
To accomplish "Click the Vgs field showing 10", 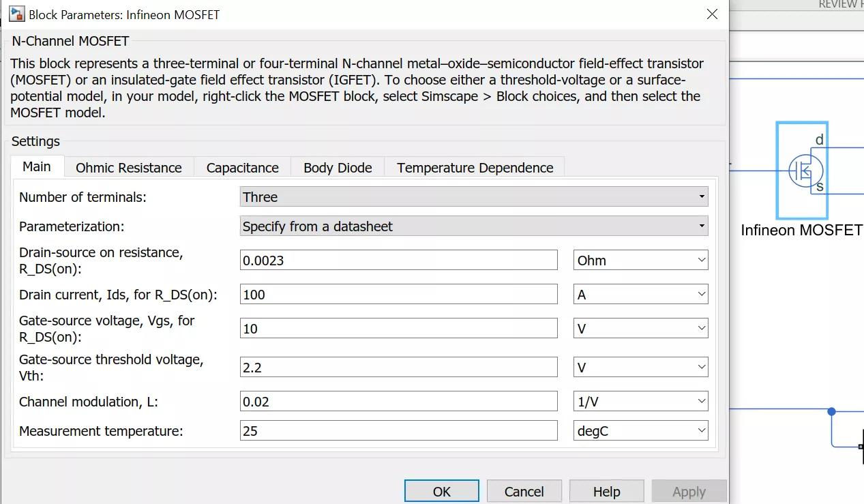I will 399,328.
